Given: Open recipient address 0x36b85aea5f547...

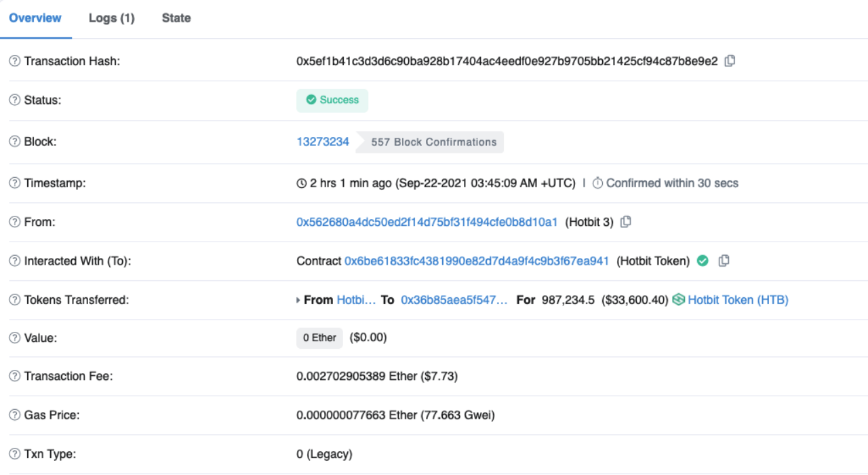Looking at the screenshot, I should [454, 300].
